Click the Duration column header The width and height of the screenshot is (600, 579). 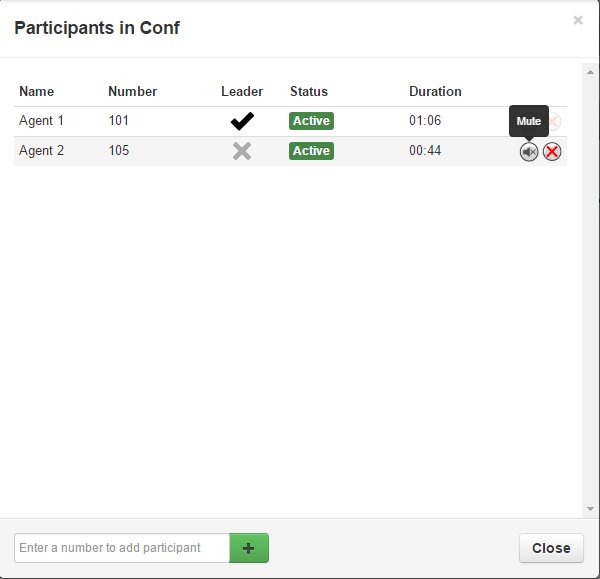point(435,91)
